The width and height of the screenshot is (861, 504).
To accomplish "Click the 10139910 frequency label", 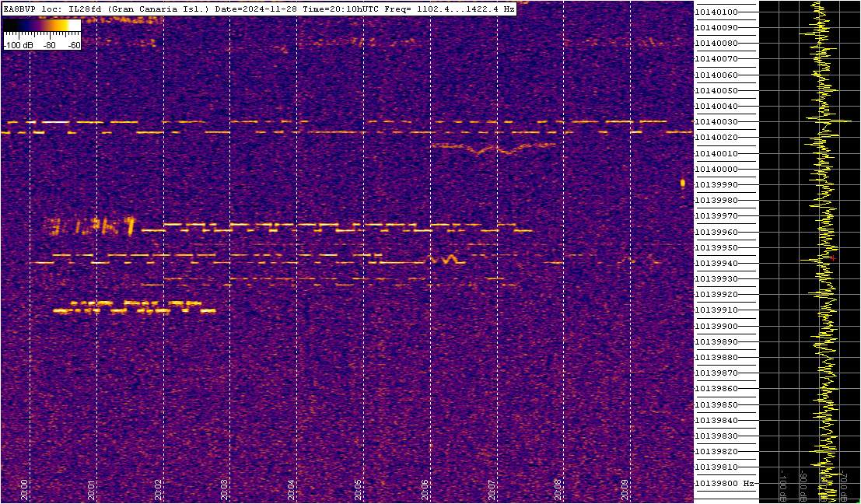I will point(716,310).
